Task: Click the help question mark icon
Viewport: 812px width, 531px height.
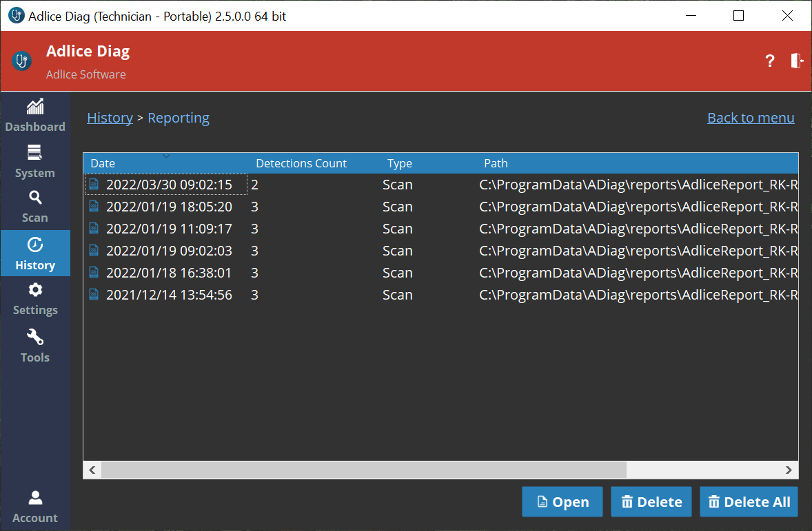Action: pos(770,61)
